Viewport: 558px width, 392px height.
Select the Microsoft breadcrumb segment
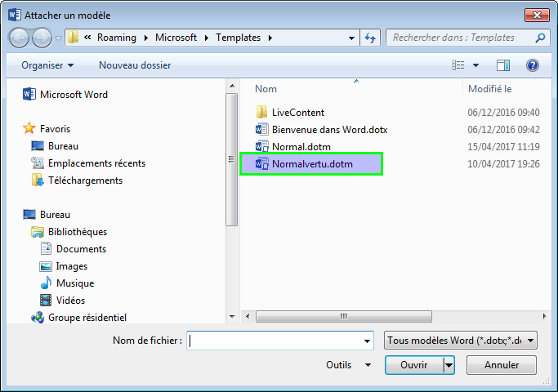pyautogui.click(x=176, y=38)
